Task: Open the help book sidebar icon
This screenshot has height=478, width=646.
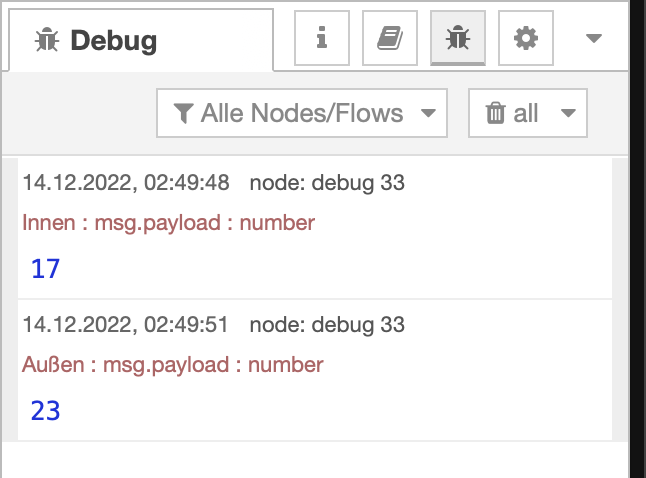Action: coord(389,39)
